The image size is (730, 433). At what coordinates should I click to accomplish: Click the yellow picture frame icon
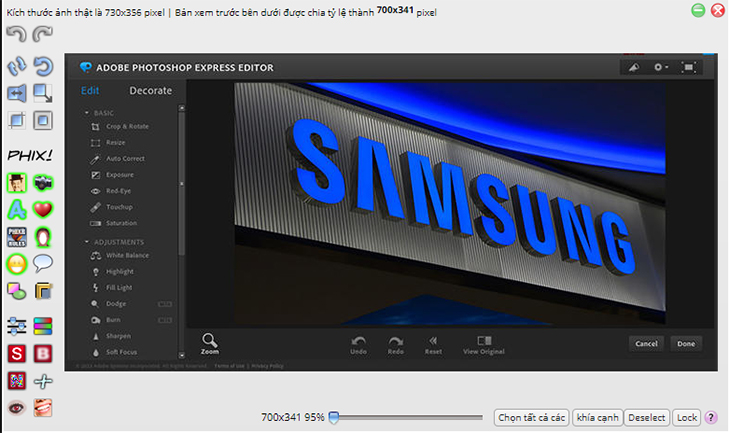[x=43, y=291]
